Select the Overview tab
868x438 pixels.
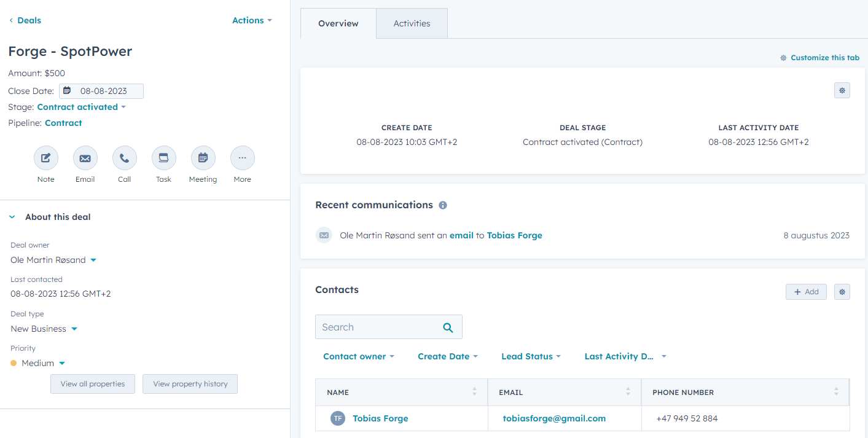pyautogui.click(x=338, y=23)
